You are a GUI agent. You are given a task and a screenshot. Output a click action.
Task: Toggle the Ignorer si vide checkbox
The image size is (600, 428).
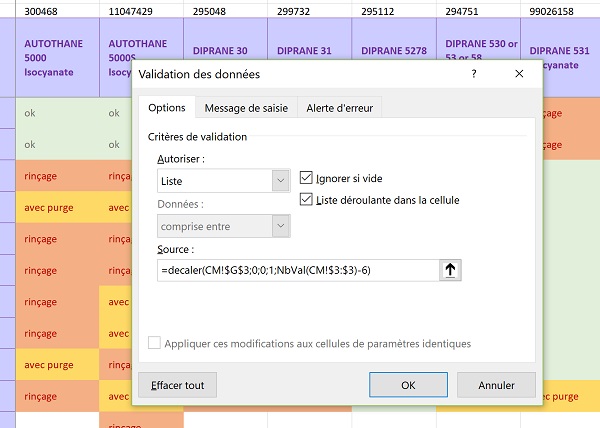[x=306, y=178]
